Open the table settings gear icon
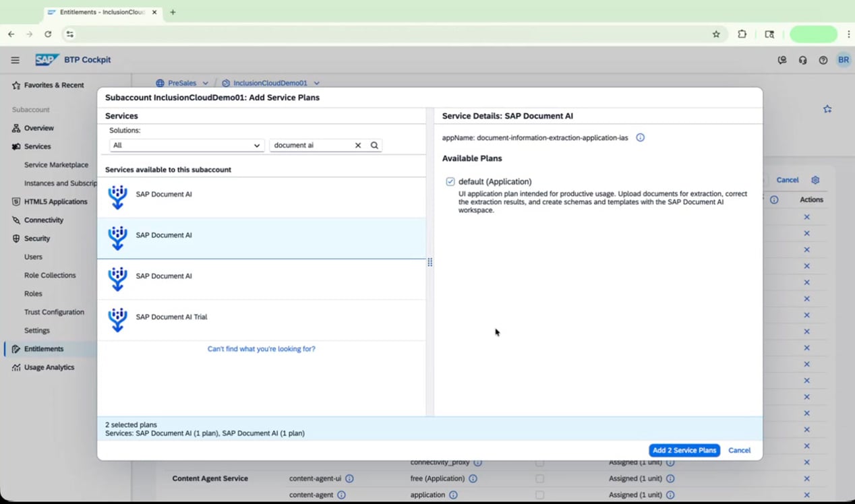 pos(815,180)
